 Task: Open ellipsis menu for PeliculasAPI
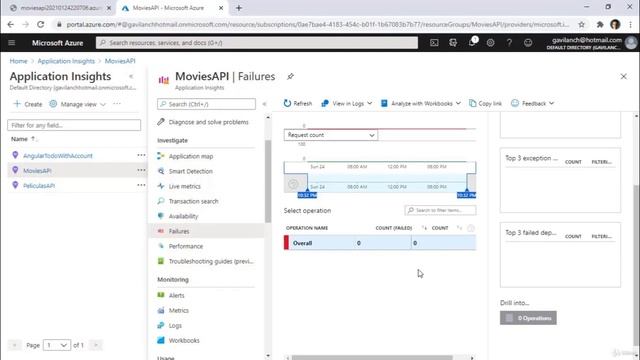click(x=141, y=185)
